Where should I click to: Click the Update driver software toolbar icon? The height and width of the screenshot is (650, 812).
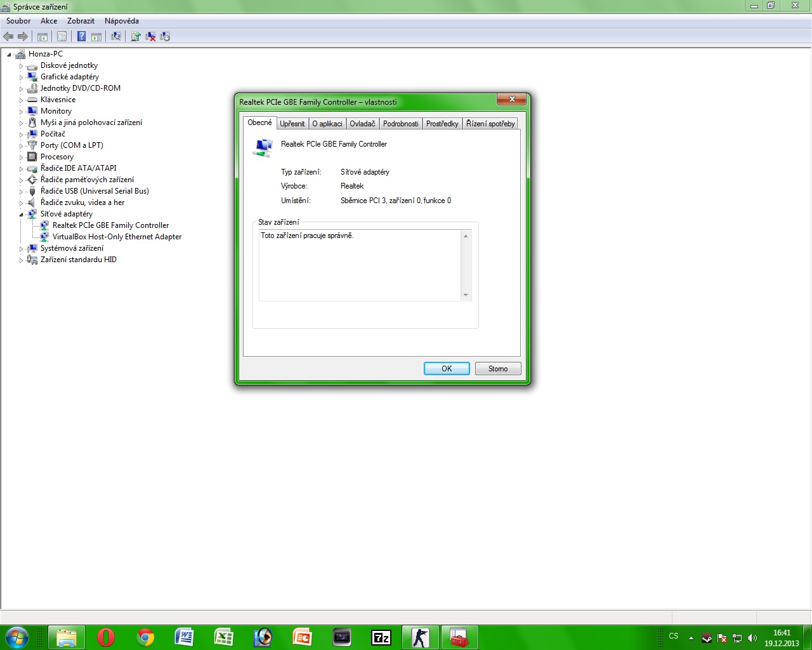(135, 37)
